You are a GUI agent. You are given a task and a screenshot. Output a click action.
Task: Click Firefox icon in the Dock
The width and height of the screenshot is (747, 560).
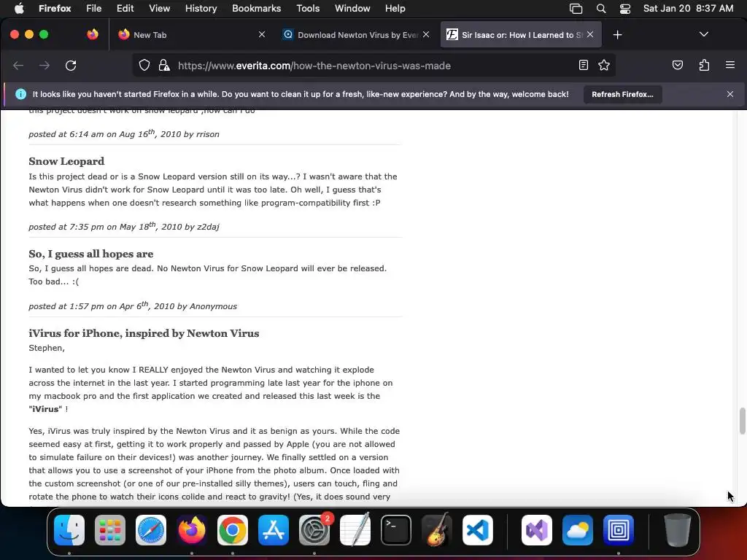(192, 530)
